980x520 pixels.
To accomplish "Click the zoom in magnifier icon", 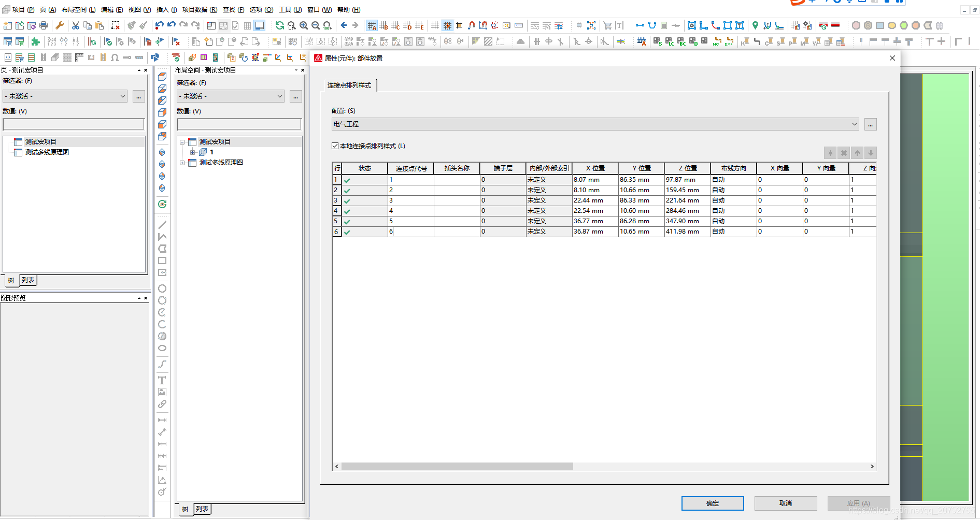I will 304,25.
